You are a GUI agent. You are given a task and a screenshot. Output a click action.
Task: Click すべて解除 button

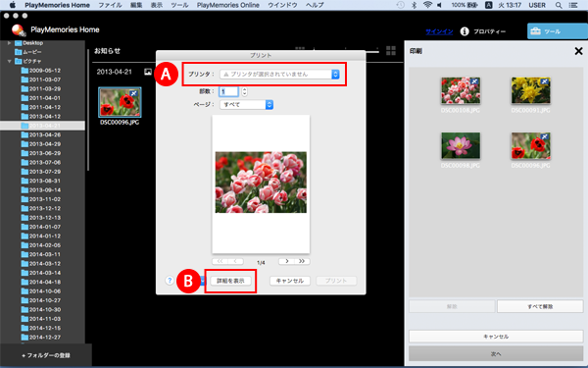540,306
